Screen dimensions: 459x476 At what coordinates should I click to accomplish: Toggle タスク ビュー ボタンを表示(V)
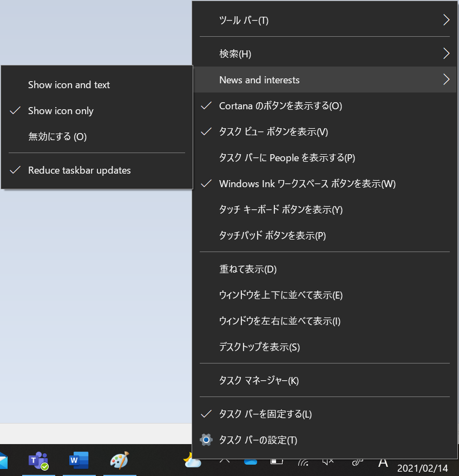(325, 132)
